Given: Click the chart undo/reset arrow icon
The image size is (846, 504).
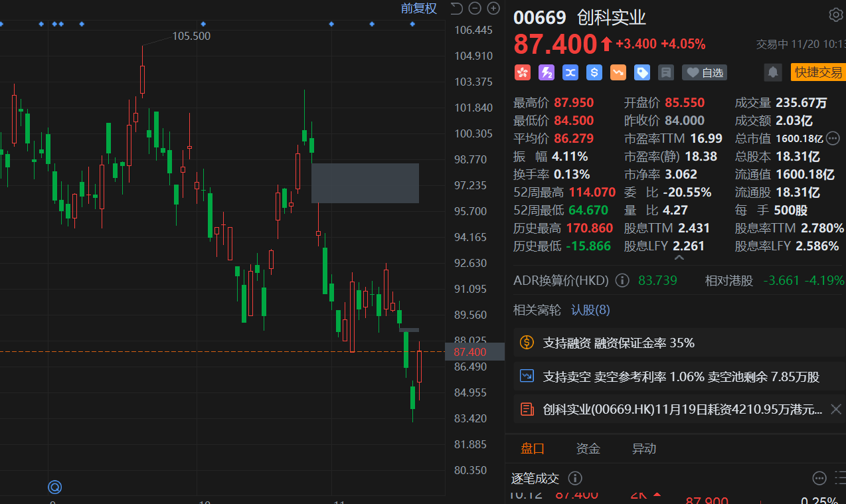Looking at the screenshot, I should [x=456, y=9].
